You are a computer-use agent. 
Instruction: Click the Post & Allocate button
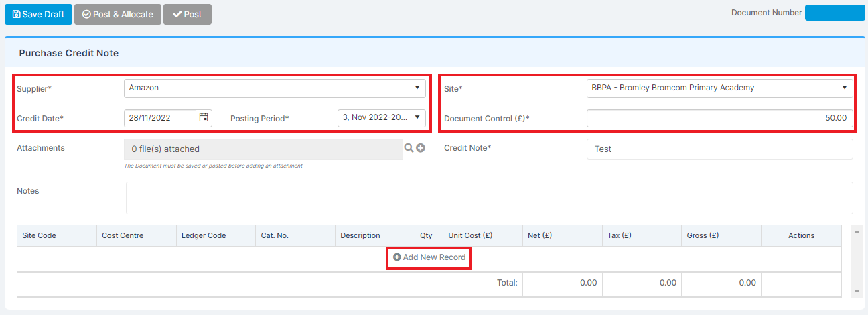pyautogui.click(x=118, y=14)
